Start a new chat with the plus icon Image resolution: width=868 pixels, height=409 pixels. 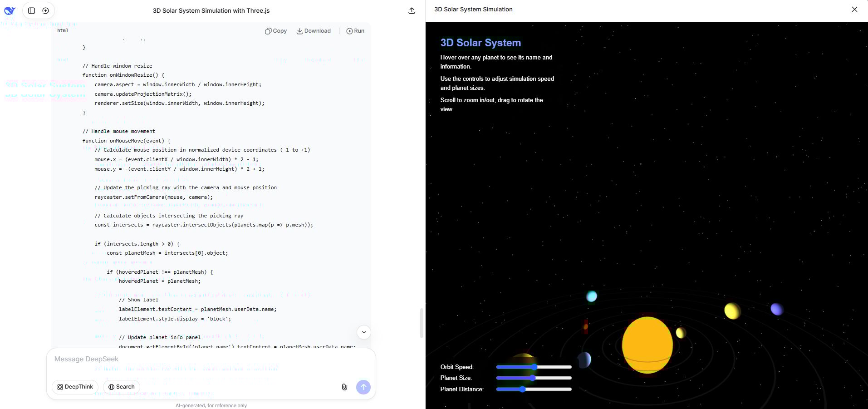(45, 10)
